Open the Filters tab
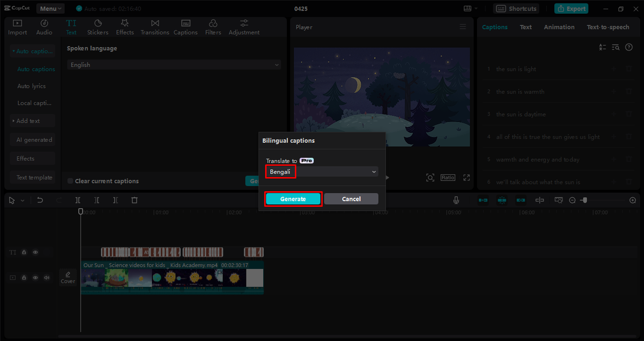The height and width of the screenshot is (341, 644). pos(213,27)
